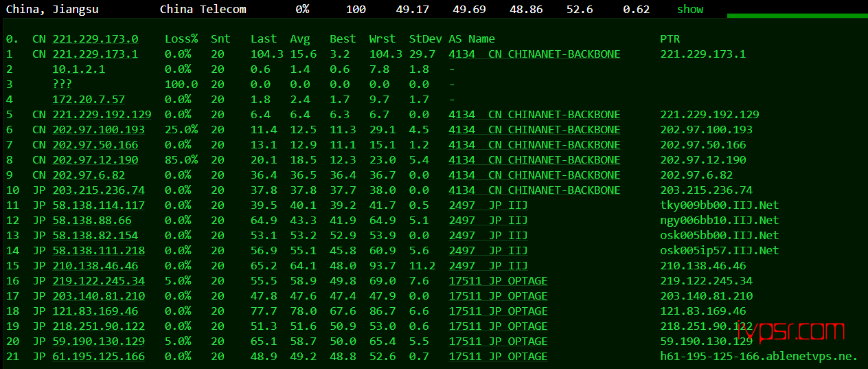The height and width of the screenshot is (369, 868).
Task: Open IP link 61.195.125.166
Action: (x=99, y=356)
